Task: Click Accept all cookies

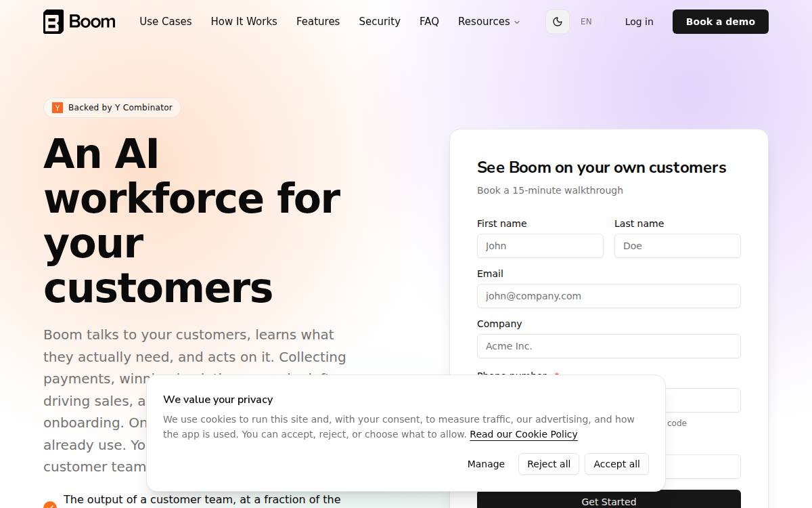Action: pos(616,464)
